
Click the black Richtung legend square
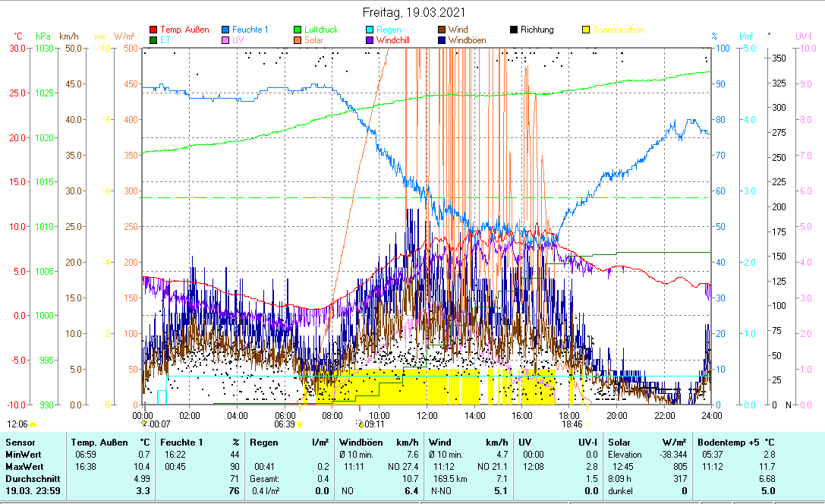(x=515, y=30)
